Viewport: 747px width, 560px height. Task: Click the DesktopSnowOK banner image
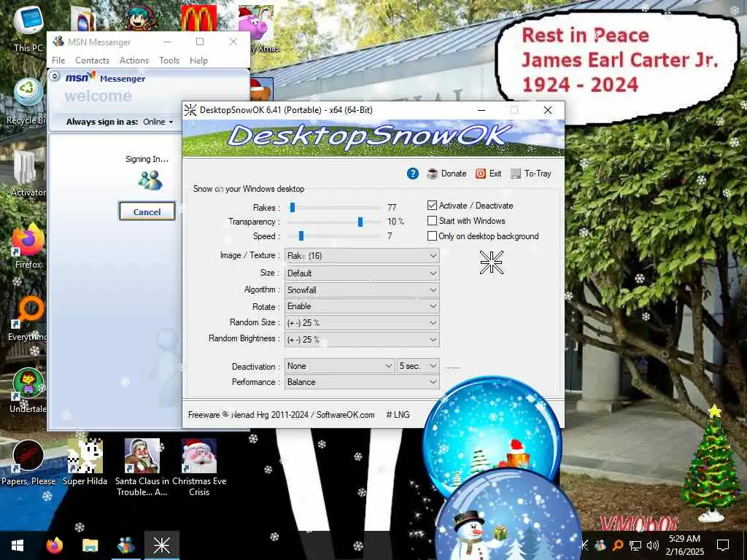click(x=373, y=138)
